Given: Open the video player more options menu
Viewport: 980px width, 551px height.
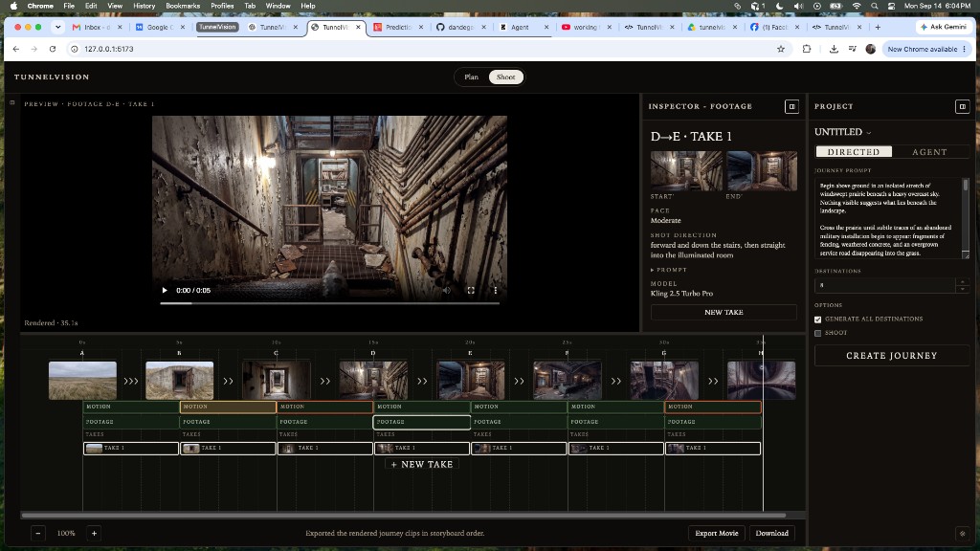Looking at the screenshot, I should (x=495, y=290).
